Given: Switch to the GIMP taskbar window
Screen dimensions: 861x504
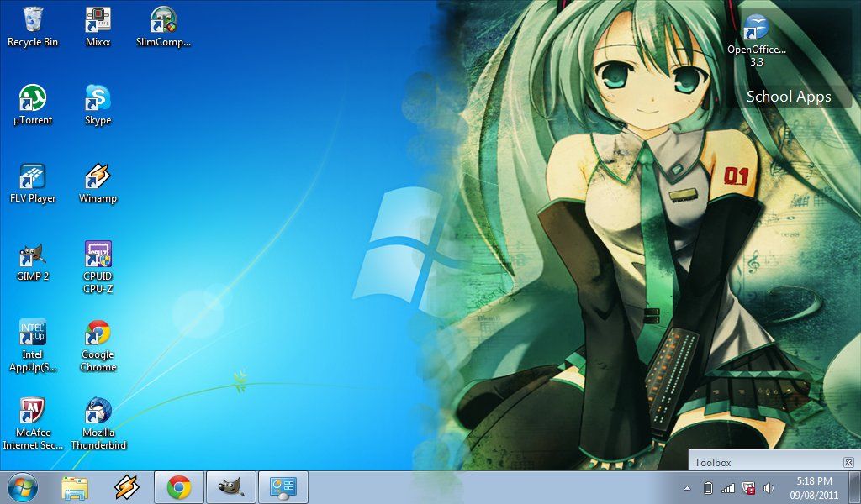Looking at the screenshot, I should (x=231, y=487).
